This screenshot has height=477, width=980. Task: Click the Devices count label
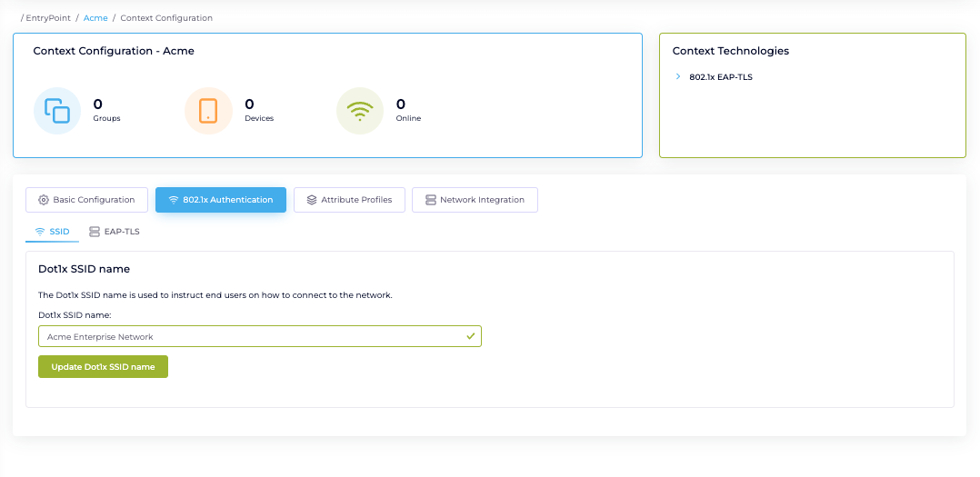tap(259, 118)
